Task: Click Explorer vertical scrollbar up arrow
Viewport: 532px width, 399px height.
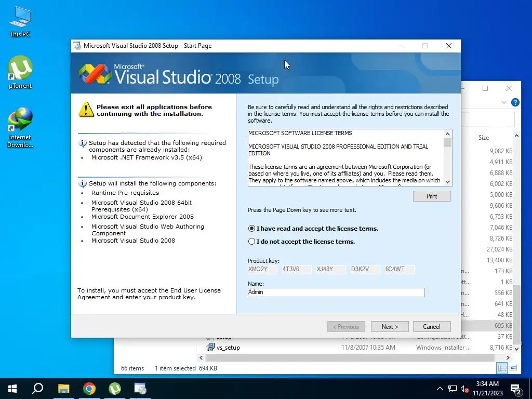Action: pos(516,136)
